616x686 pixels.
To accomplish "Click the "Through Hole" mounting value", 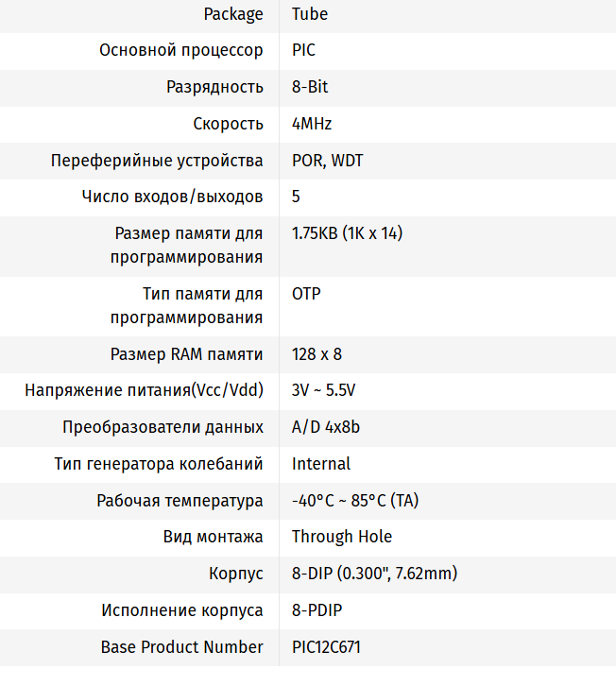I will (342, 537).
